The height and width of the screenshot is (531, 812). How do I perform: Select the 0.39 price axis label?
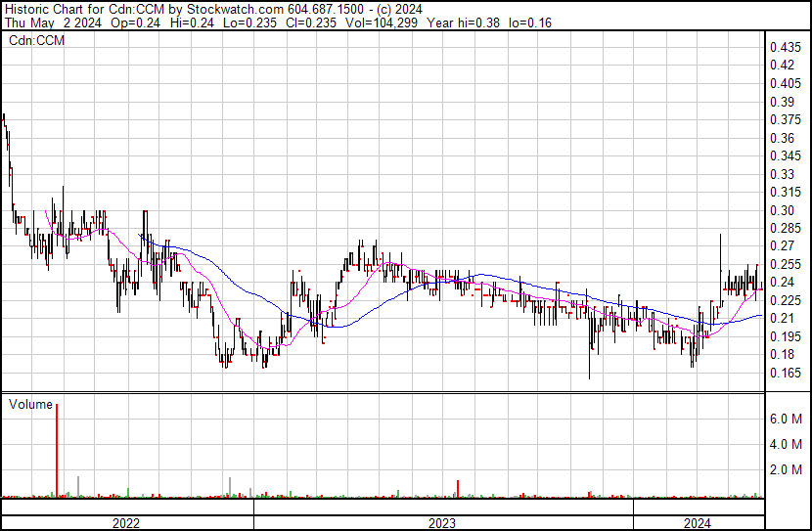(782, 102)
